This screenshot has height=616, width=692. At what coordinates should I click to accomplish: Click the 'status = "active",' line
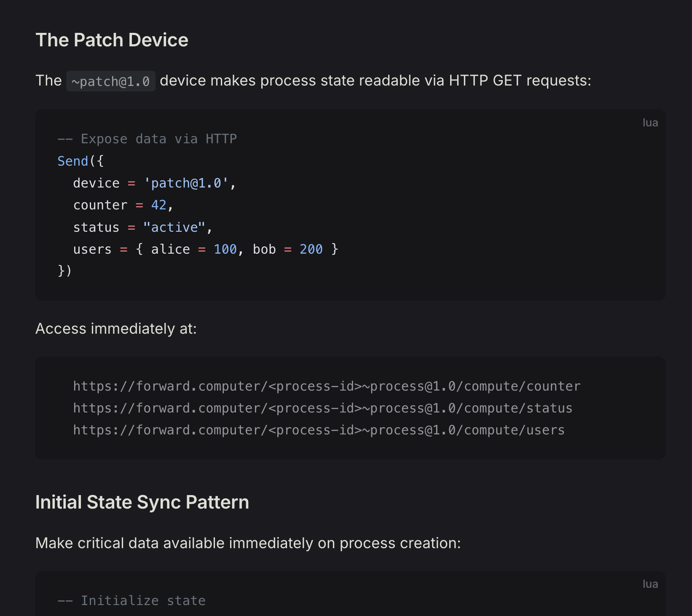[x=143, y=227]
